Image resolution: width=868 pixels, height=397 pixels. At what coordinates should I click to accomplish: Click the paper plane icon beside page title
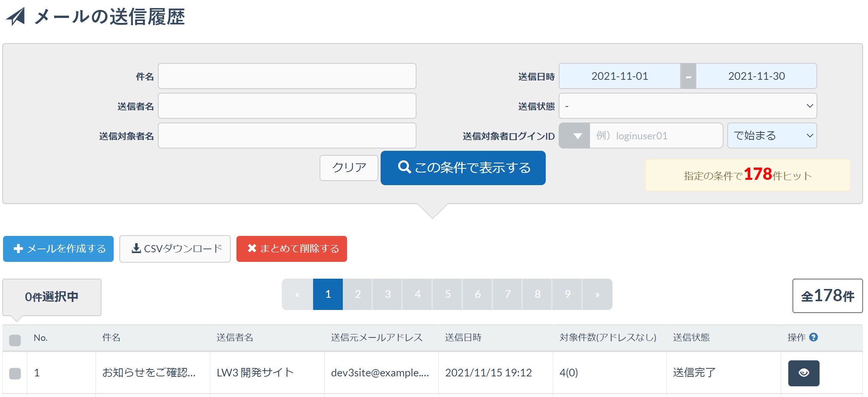click(16, 17)
